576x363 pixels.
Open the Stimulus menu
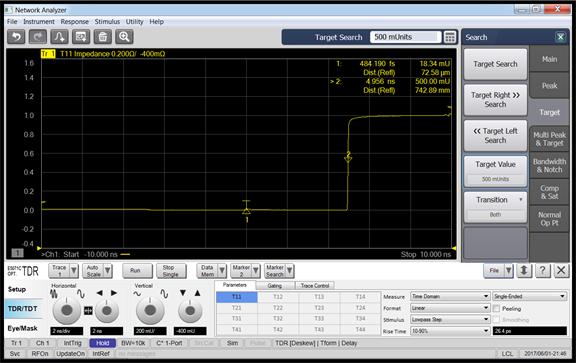pyautogui.click(x=107, y=22)
